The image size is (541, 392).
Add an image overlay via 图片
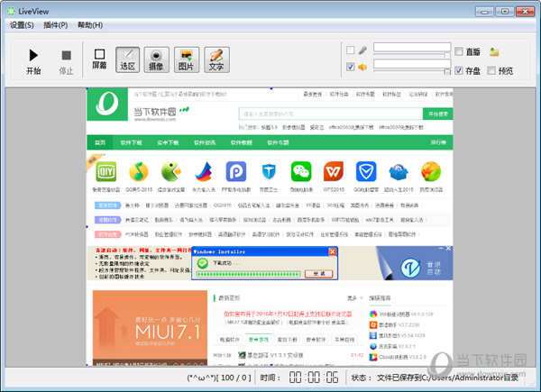tap(187, 59)
